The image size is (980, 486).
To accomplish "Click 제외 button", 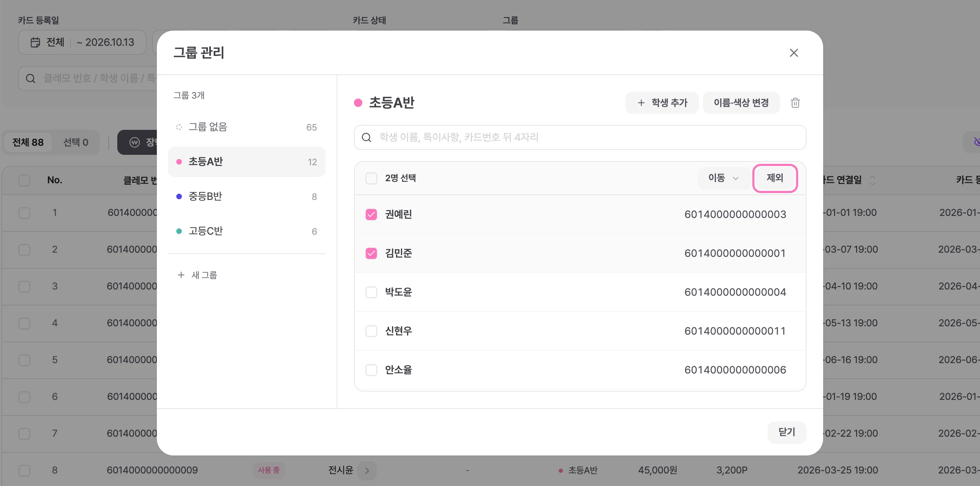I will pos(775,178).
